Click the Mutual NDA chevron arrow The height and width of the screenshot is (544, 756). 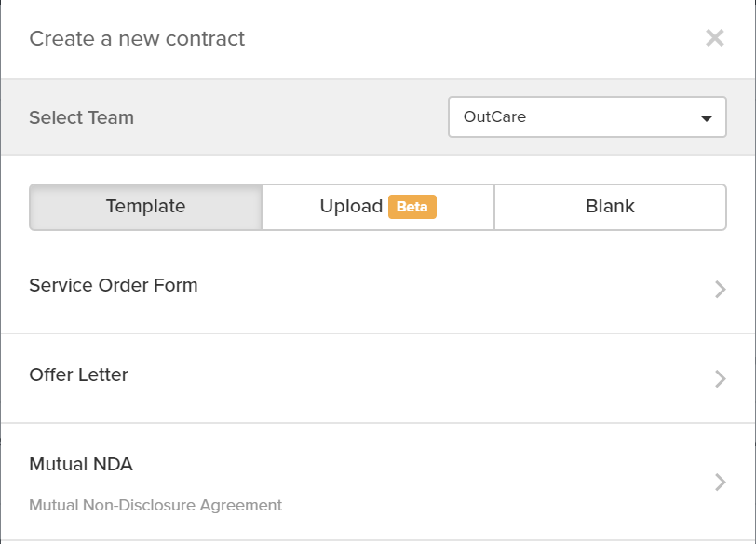[x=720, y=482]
